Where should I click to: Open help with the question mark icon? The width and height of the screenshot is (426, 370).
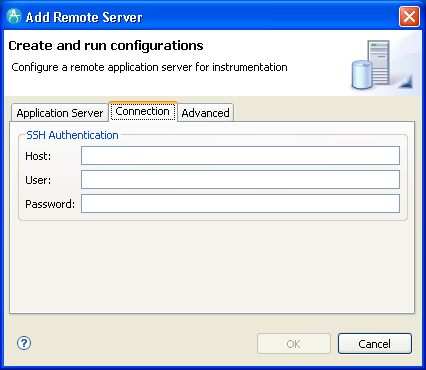[24, 343]
